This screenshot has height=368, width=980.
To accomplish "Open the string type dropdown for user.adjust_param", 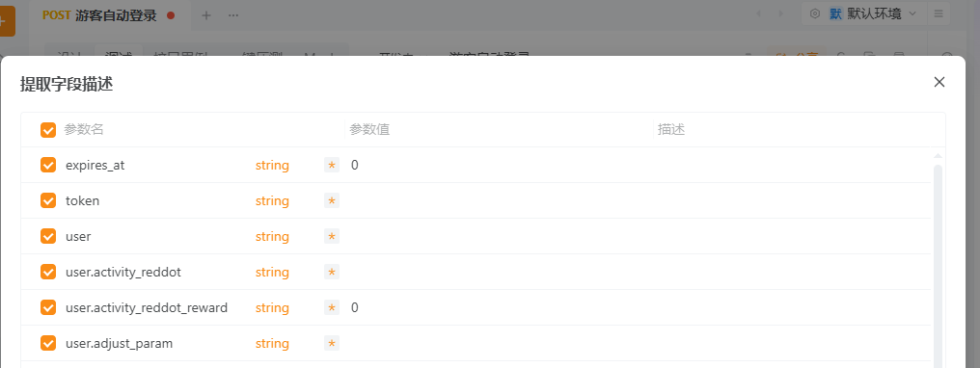I will 272,343.
